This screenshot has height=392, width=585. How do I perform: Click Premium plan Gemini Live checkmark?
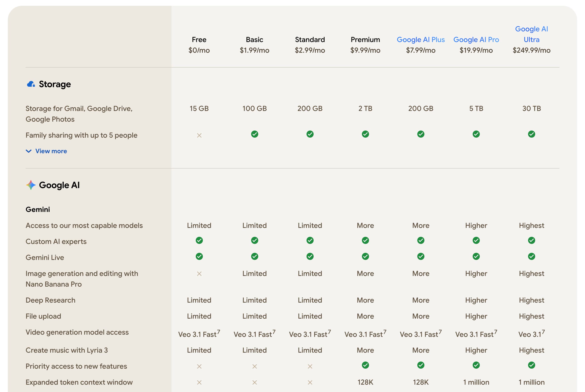click(x=365, y=257)
